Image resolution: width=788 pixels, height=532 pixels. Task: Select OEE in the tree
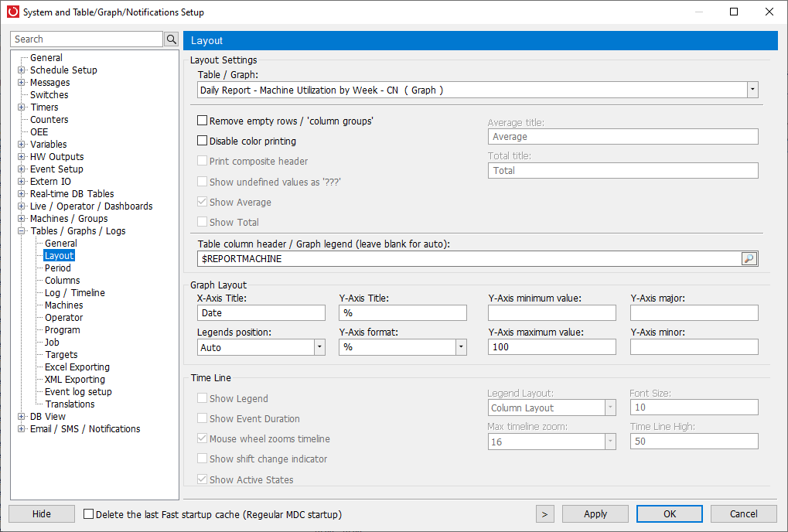[x=39, y=132]
